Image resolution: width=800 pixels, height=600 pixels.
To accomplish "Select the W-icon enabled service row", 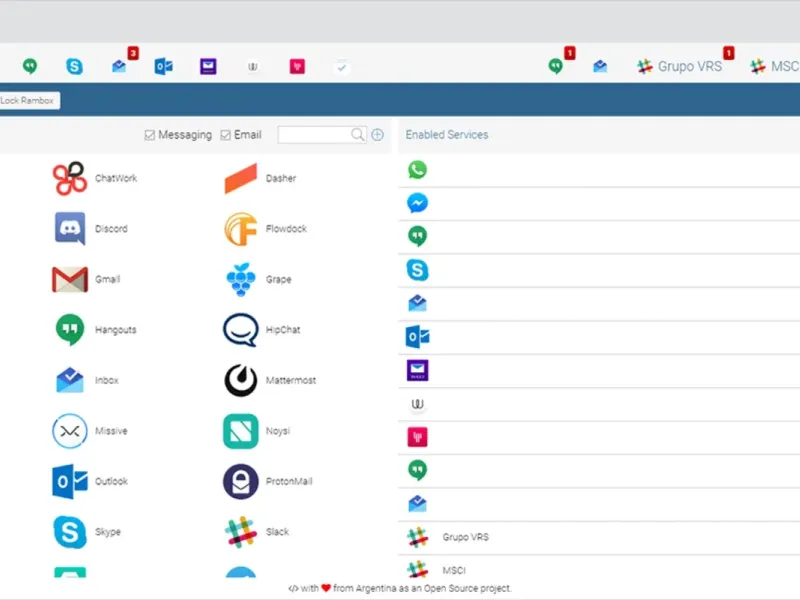I will point(599,404).
